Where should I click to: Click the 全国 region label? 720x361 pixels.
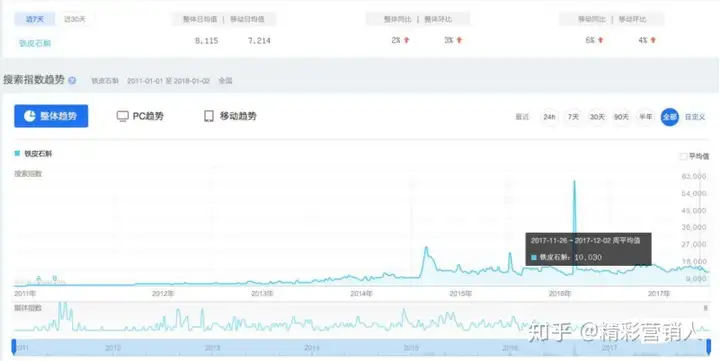[225, 81]
